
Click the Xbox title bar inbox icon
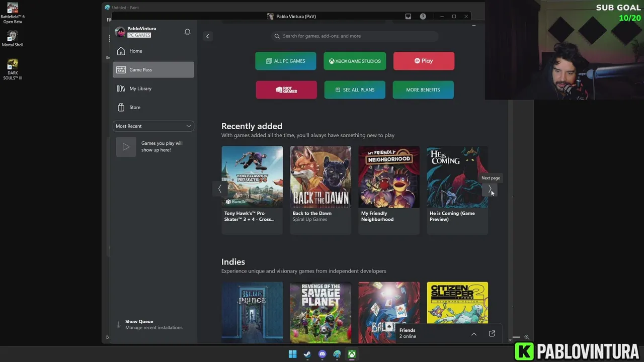point(408,17)
